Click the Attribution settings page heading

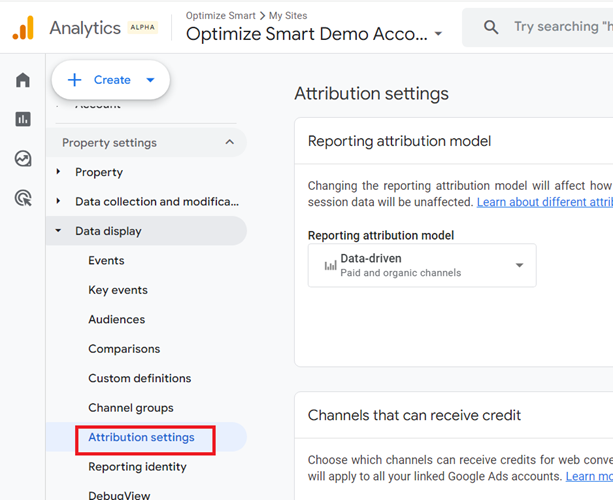tap(371, 94)
